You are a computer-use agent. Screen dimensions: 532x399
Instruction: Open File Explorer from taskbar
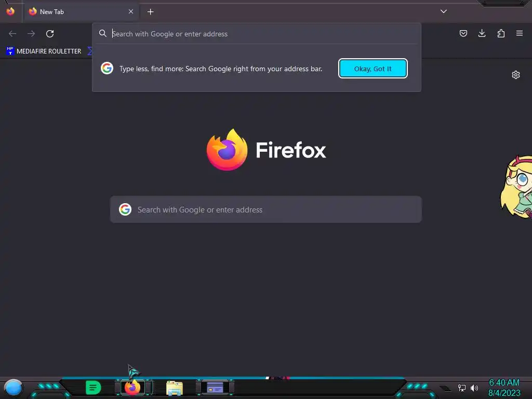point(175,388)
